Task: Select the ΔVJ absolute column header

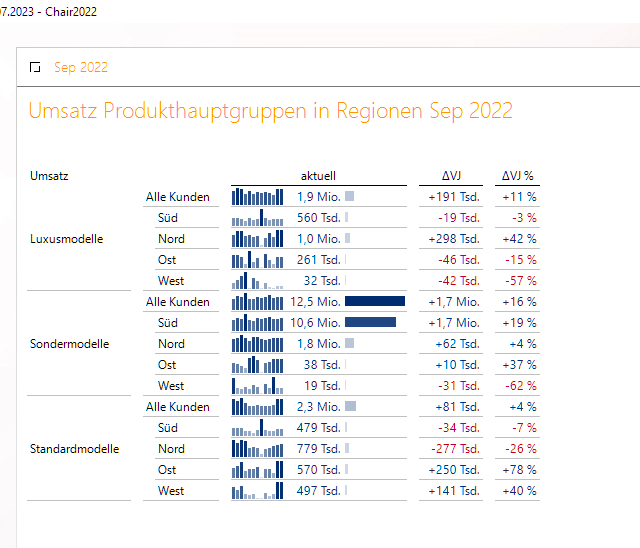Action: (452, 176)
